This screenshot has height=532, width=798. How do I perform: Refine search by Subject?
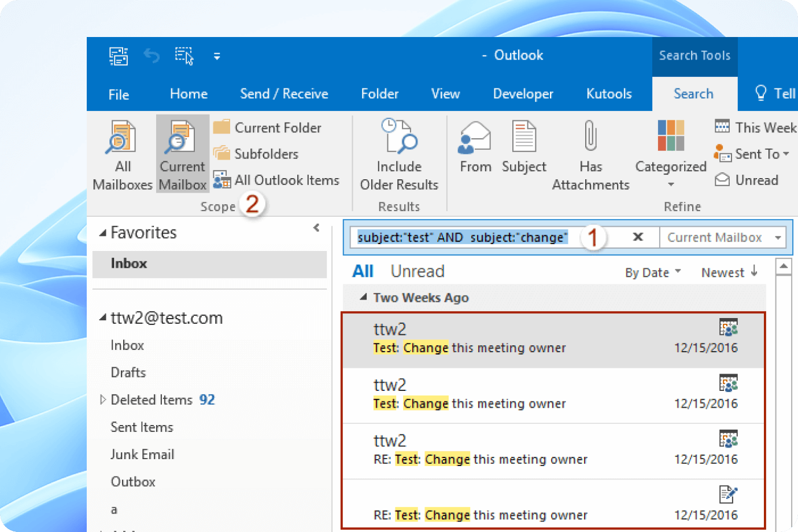pos(524,147)
